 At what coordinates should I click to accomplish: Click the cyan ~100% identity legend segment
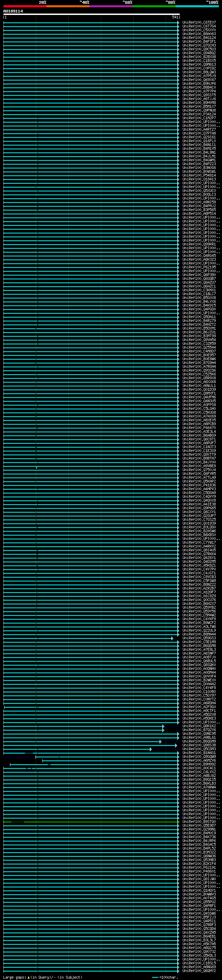pyautogui.click(x=197, y=6)
